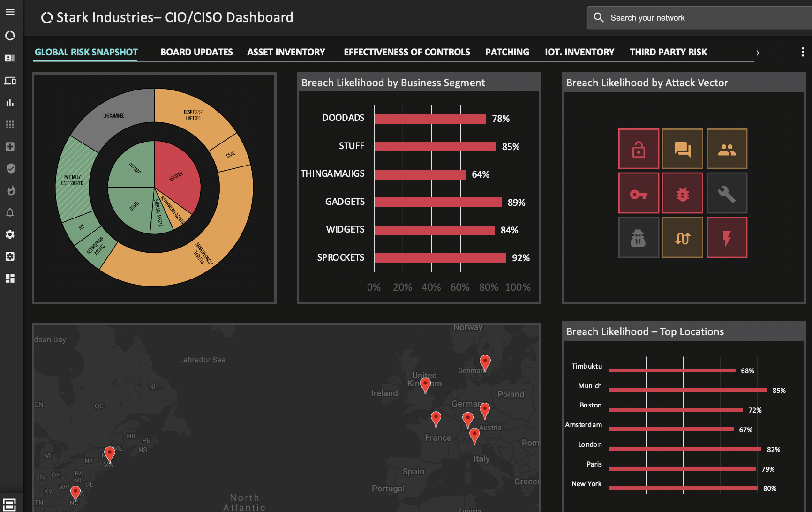Screen dimensions: 812x512
Task: Open the three-dot vertical overflow menu
Action: pyautogui.click(x=802, y=52)
